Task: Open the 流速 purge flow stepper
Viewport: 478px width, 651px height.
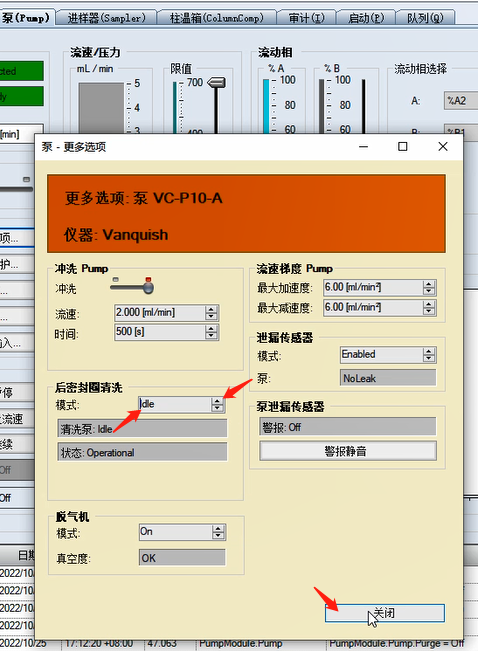Action: click(211, 313)
